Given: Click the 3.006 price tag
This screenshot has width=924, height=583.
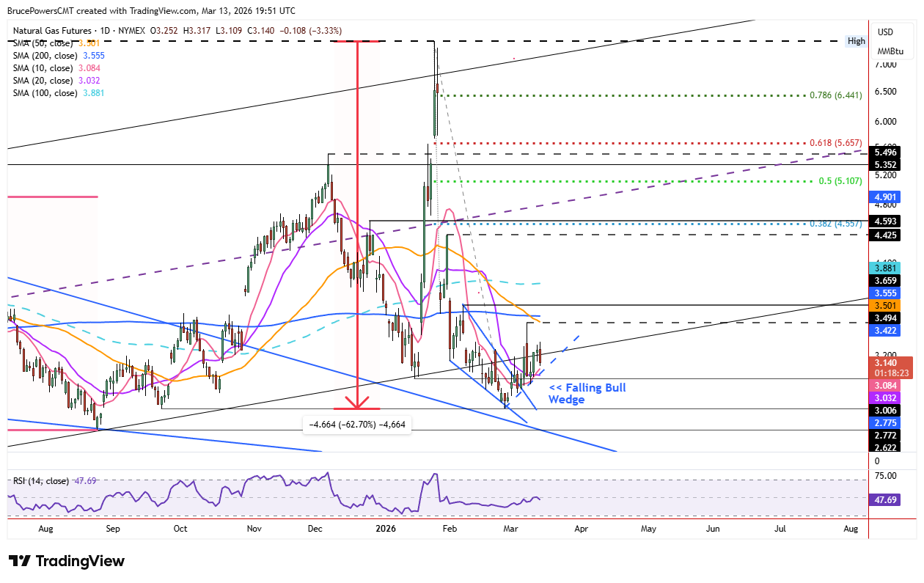Looking at the screenshot, I should click(885, 411).
